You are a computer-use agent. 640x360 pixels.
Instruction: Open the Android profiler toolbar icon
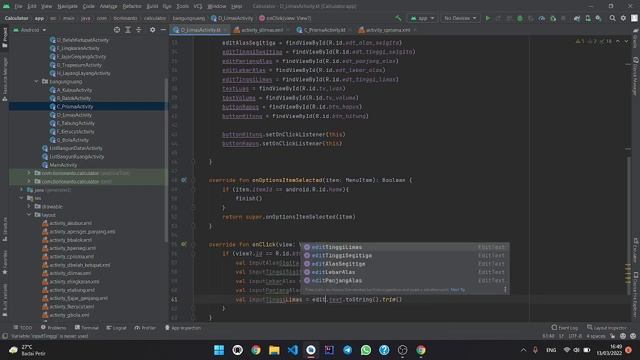tap(542, 18)
